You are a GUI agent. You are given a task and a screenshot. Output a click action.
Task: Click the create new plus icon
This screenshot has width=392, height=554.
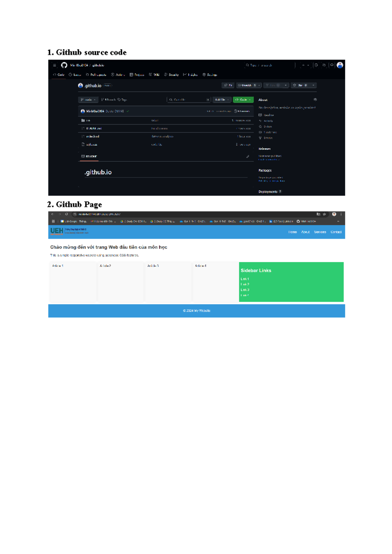[x=305, y=65]
